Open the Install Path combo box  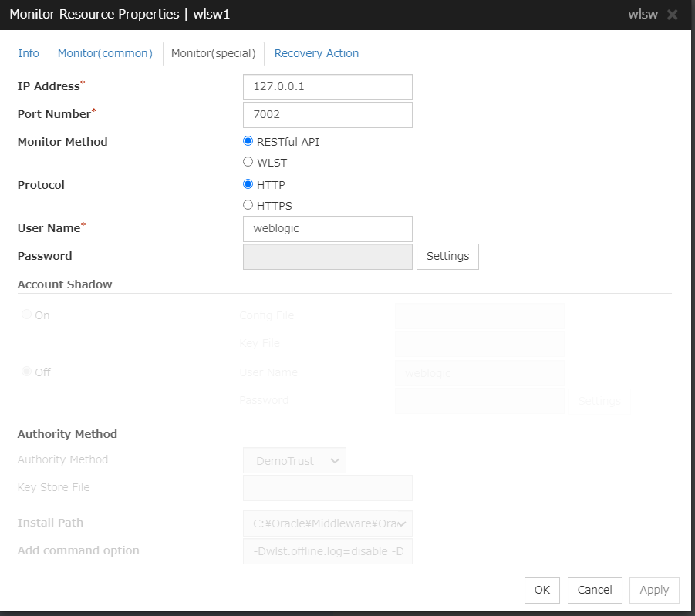327,523
